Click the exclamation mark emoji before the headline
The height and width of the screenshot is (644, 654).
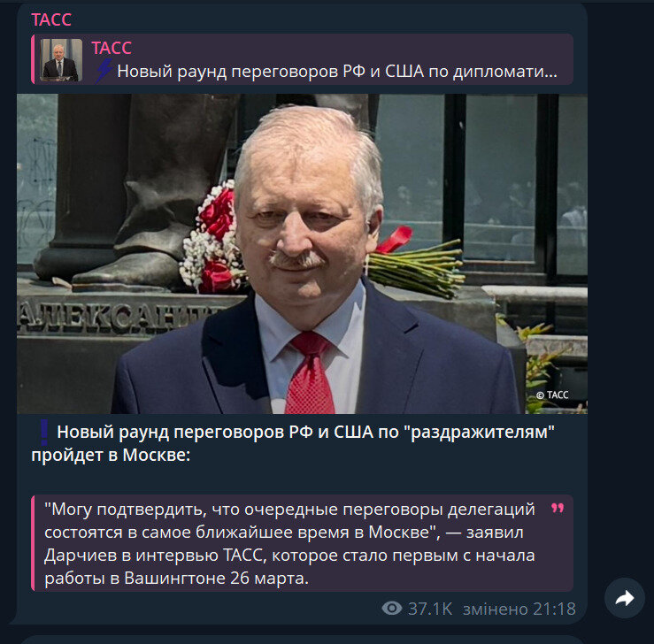[43, 433]
